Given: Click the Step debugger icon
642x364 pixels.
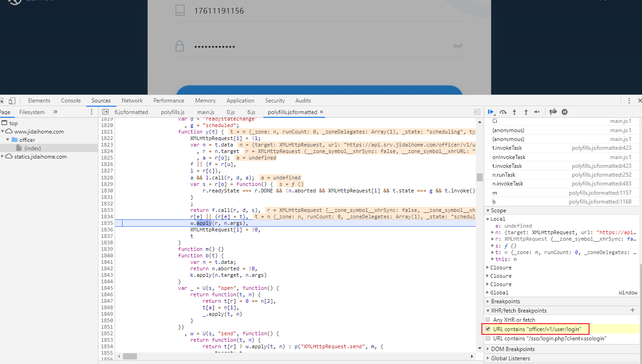Looking at the screenshot, I should [x=537, y=112].
